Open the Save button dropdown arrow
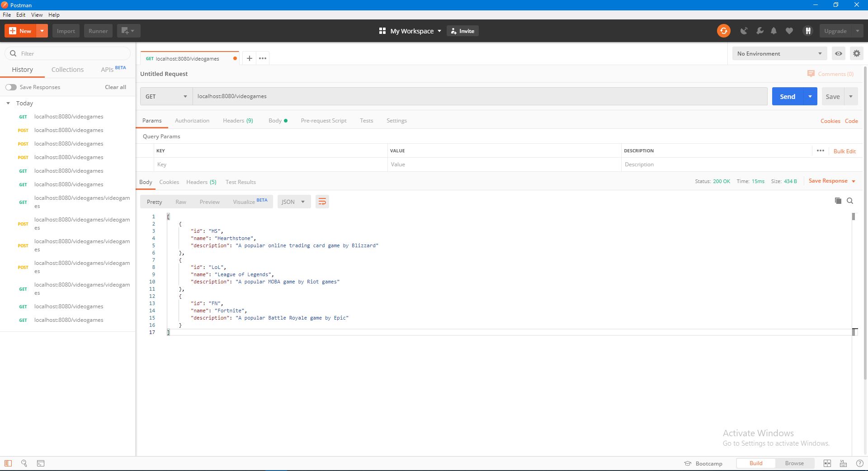The width and height of the screenshot is (868, 471). tap(850, 96)
